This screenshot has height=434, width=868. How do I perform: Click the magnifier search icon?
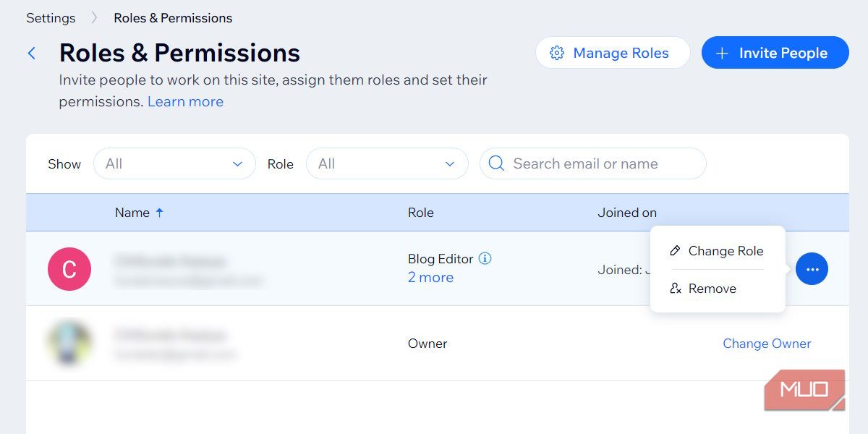(x=496, y=163)
